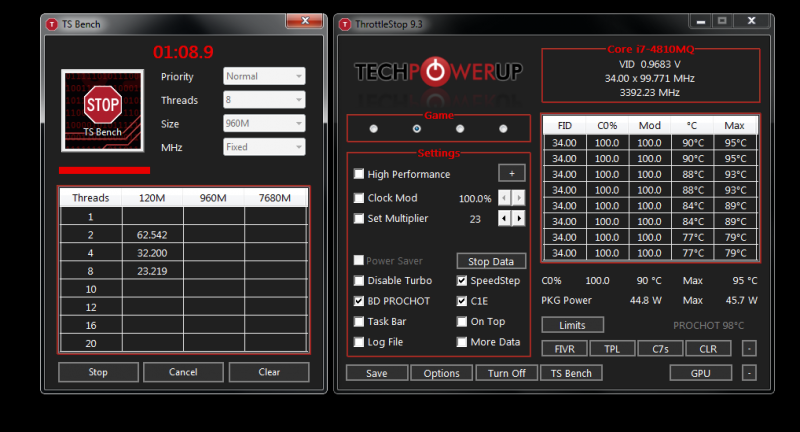Open the Size dropdown
This screenshot has width=800, height=432.
264,123
